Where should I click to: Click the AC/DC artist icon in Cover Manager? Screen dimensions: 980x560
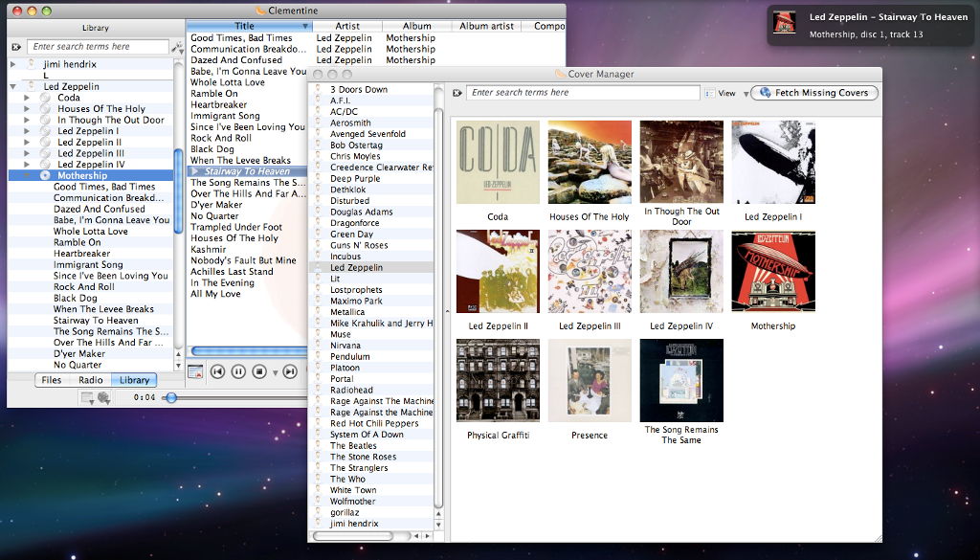tap(318, 112)
